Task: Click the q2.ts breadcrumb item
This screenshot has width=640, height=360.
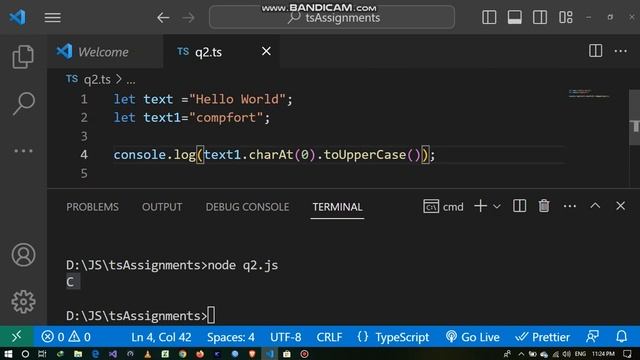Action: coord(97,80)
